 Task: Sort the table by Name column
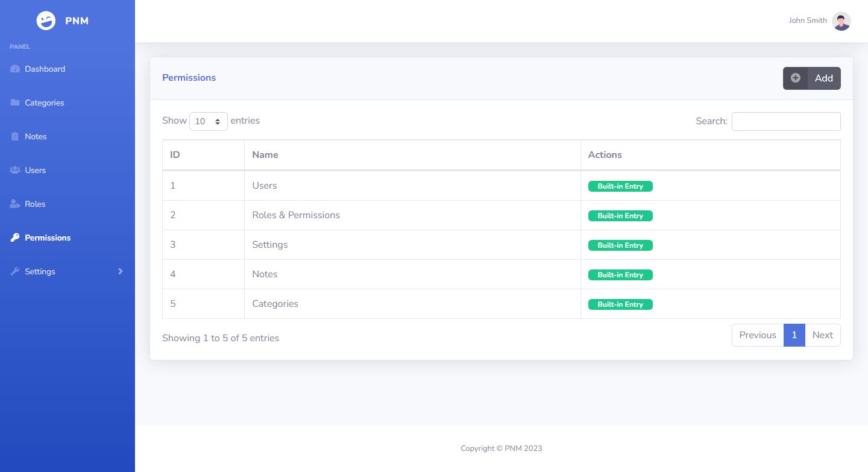[412, 155]
